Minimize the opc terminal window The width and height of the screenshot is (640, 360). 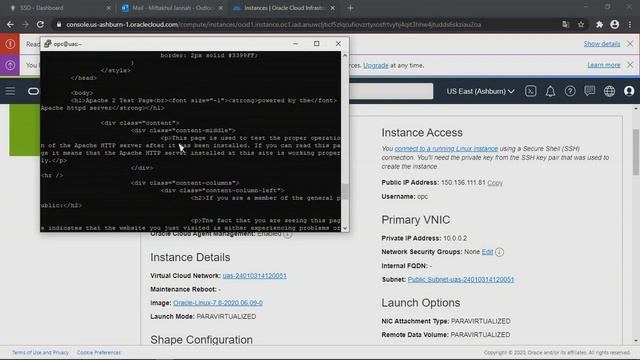[x=296, y=44]
